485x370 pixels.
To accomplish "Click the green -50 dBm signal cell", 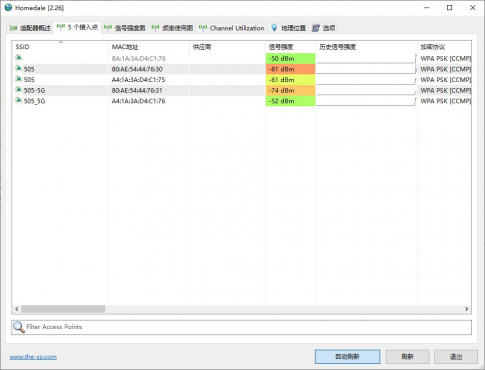I will pos(291,59).
